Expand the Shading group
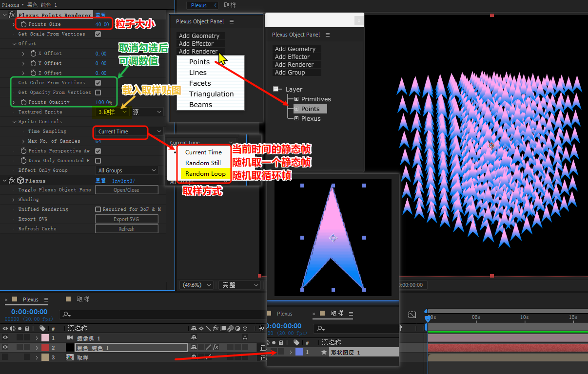588x374 pixels. pyautogui.click(x=14, y=200)
